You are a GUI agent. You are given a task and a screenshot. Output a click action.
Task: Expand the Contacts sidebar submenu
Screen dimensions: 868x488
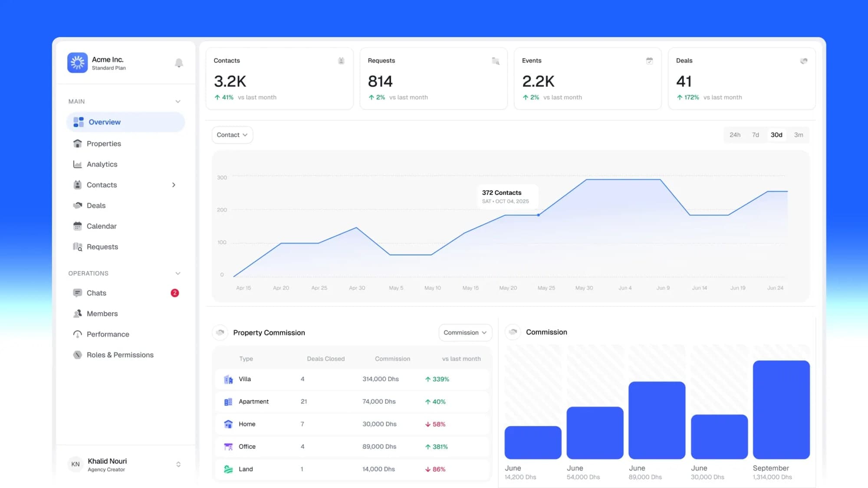(x=174, y=185)
